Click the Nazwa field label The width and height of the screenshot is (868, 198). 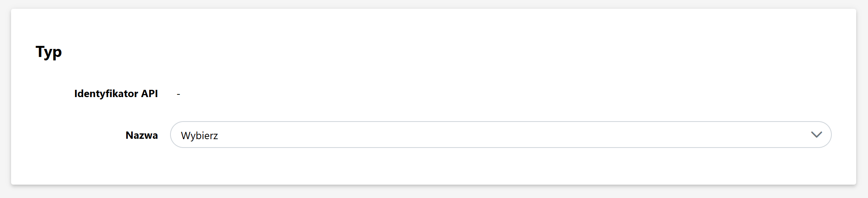point(141,135)
